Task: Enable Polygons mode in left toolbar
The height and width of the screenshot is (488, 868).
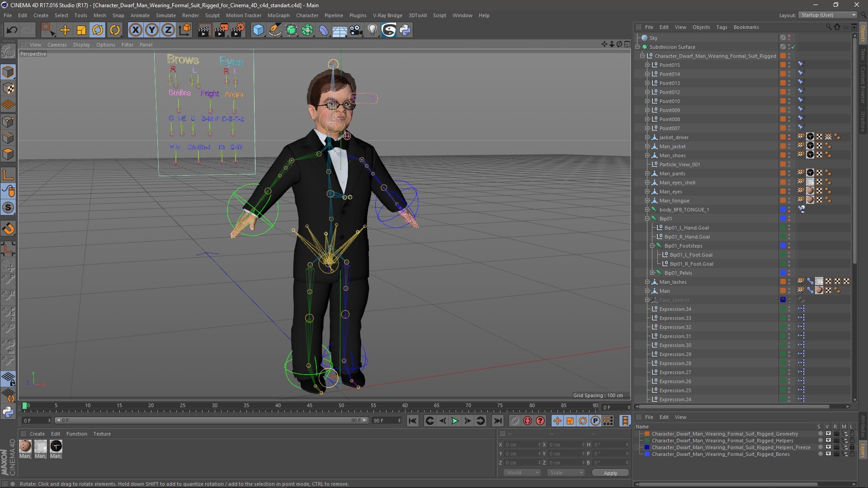Action: [x=8, y=155]
